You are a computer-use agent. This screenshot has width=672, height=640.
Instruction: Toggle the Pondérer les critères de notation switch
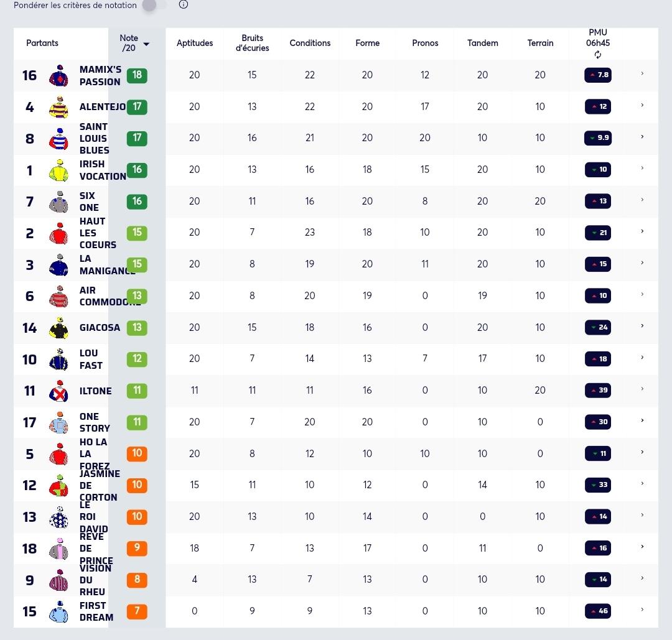[x=155, y=5]
